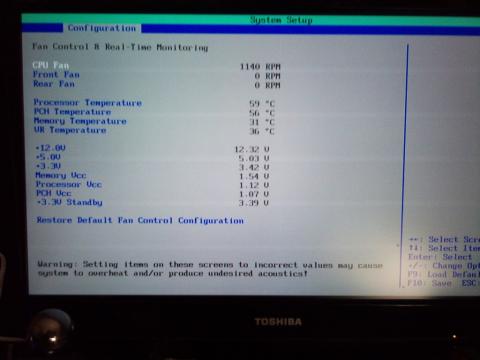The width and height of the screenshot is (480, 360).
Task: Select VR Temperature setting
Action: (x=70, y=130)
